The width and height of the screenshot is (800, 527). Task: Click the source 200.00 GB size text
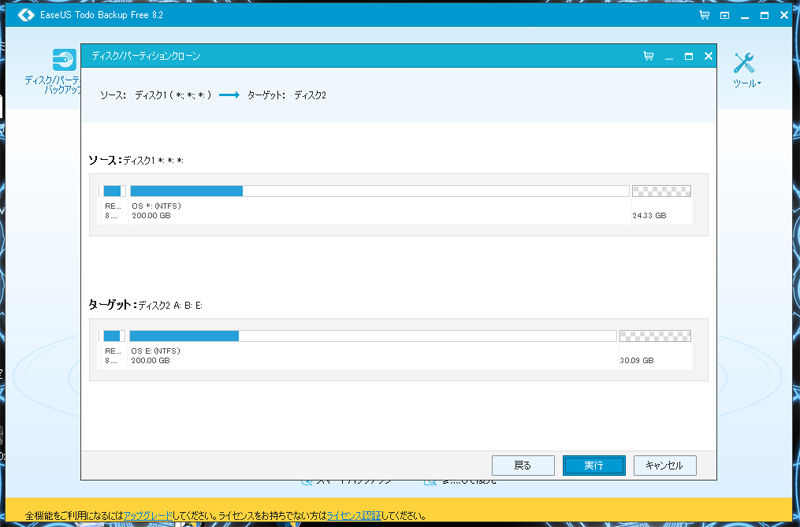pos(151,216)
